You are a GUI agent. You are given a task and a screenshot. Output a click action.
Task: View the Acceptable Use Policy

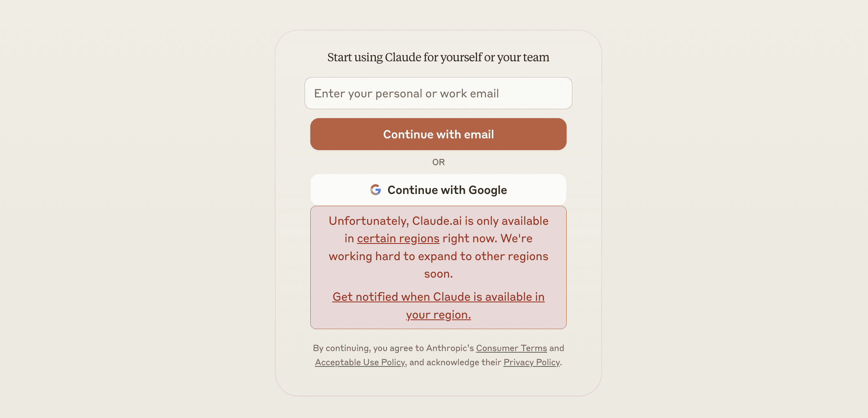359,362
